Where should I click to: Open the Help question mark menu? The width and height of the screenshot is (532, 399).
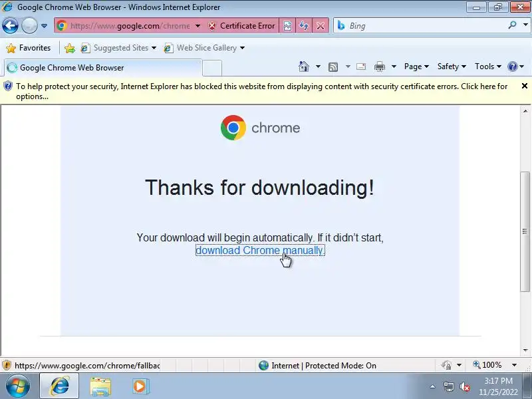click(x=516, y=66)
